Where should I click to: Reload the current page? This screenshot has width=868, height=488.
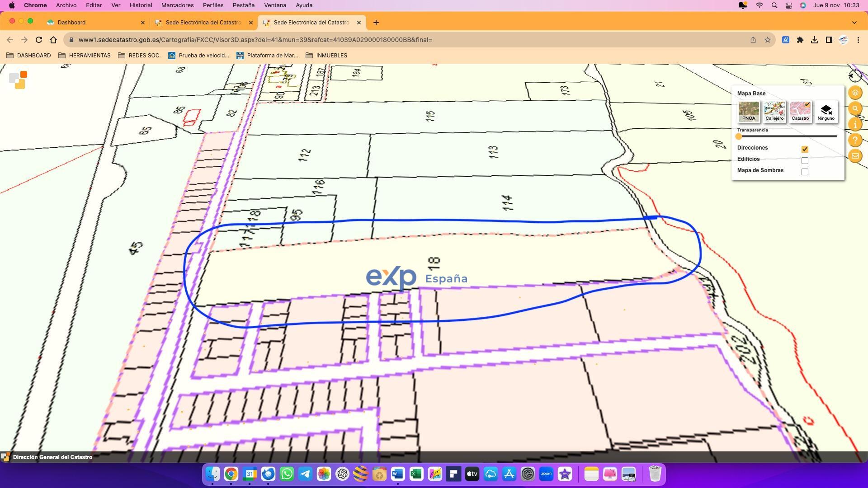coord(39,40)
